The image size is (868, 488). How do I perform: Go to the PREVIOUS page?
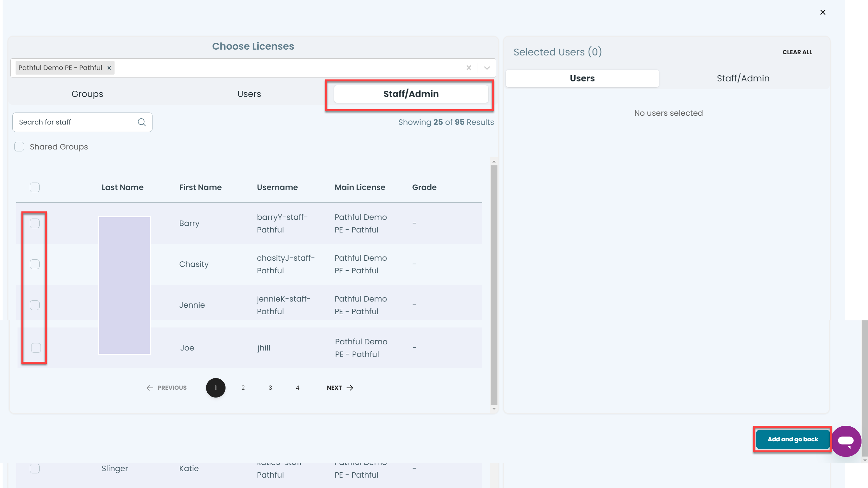coord(166,387)
